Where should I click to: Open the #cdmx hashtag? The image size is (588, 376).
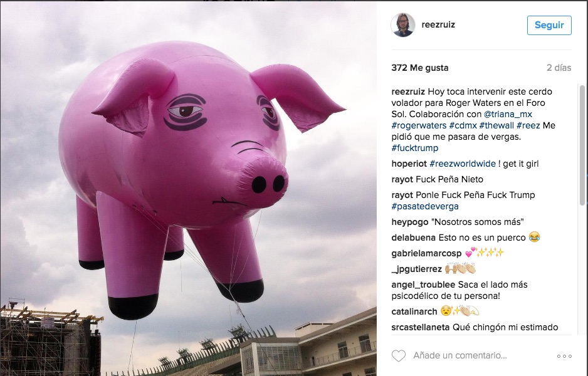pyautogui.click(x=463, y=125)
